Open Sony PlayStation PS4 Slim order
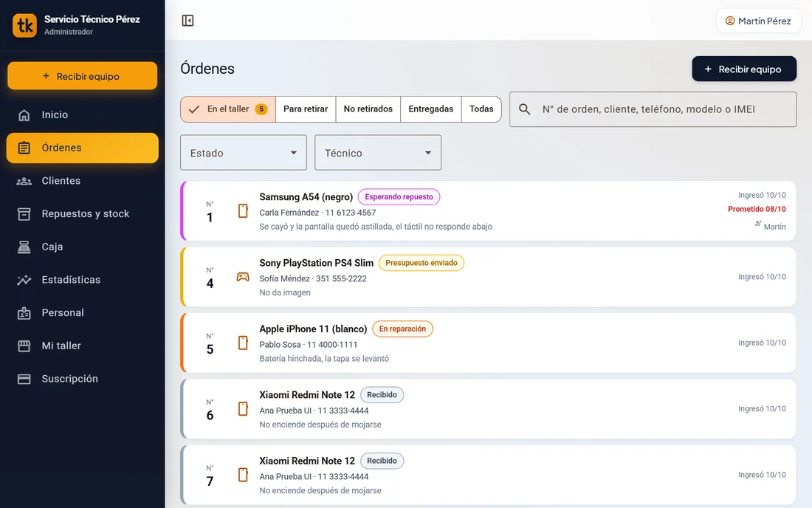Viewport: 812px width, 508px height. point(489,277)
